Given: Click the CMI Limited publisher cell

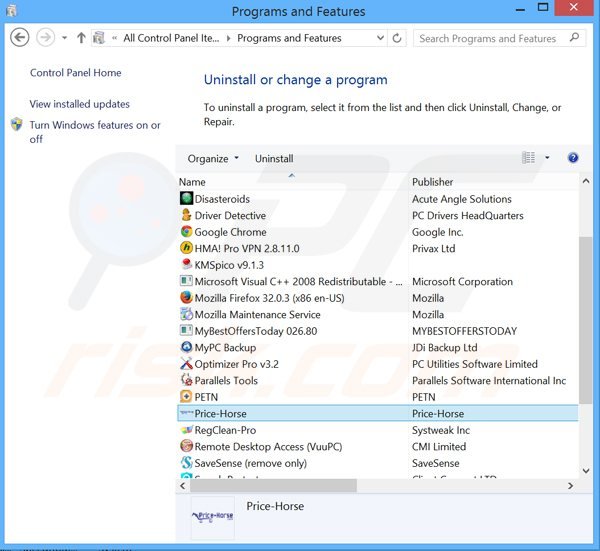Looking at the screenshot, I should click(x=439, y=447).
